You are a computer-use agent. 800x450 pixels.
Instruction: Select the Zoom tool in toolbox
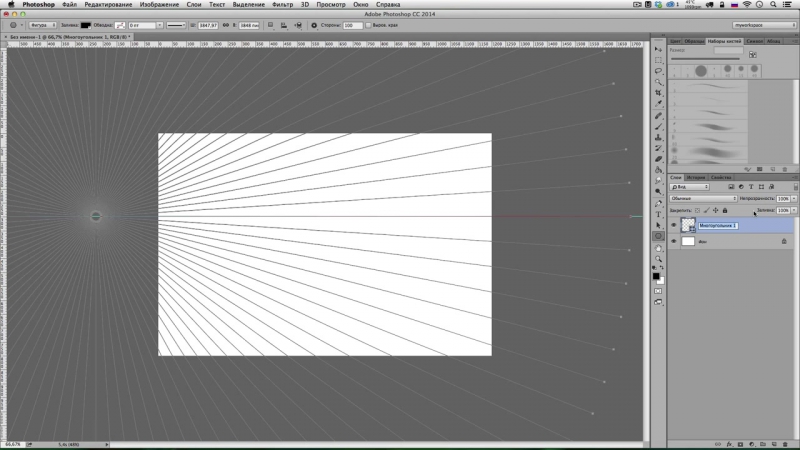coord(658,259)
